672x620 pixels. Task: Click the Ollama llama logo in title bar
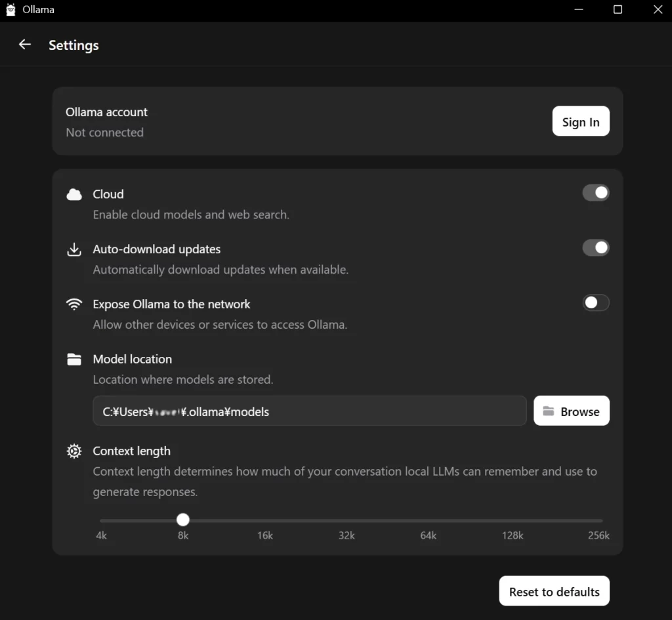tap(10, 10)
